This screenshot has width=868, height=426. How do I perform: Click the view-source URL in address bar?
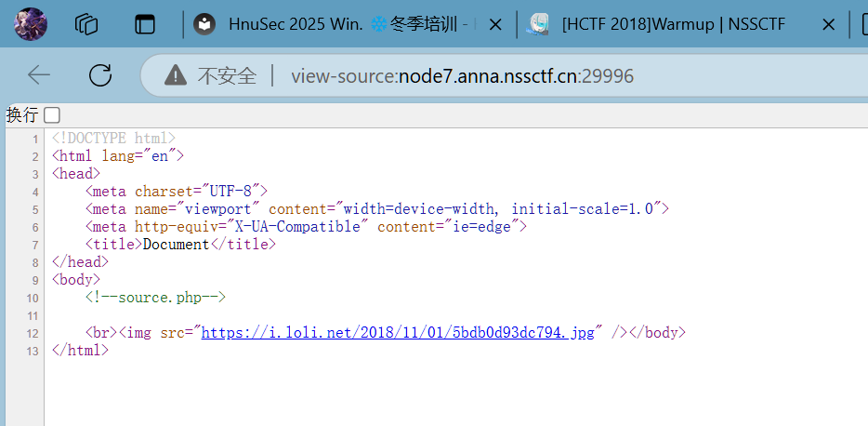462,75
